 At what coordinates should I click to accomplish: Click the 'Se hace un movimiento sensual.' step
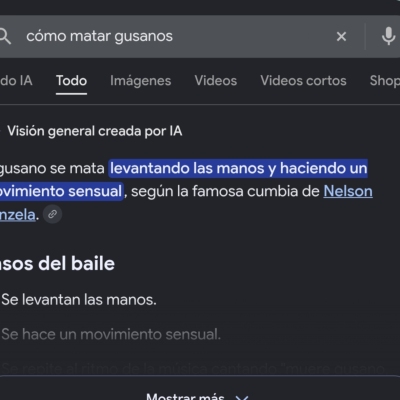pos(111,334)
